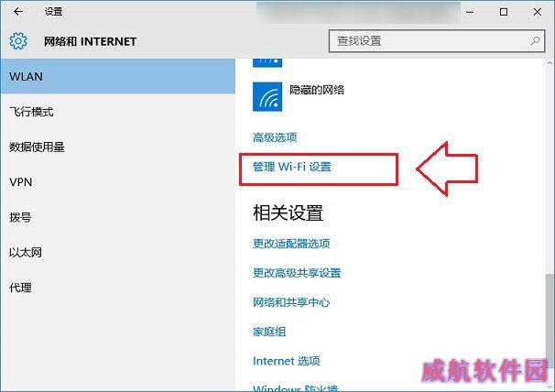Select WLAN in the sidebar
Image resolution: width=555 pixels, height=392 pixels.
[x=117, y=76]
